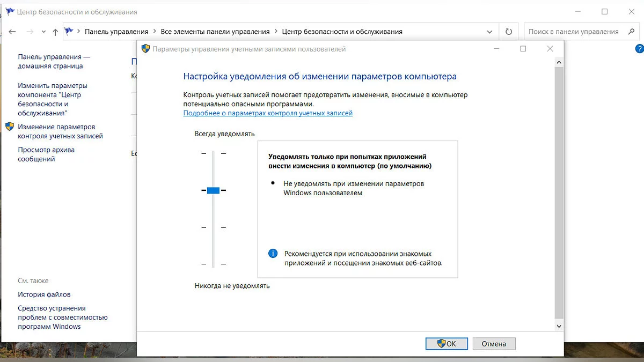Open "Подробнее о параметрах контроля учетных записей" link
Screen dimensions: 644x362
tap(268, 113)
